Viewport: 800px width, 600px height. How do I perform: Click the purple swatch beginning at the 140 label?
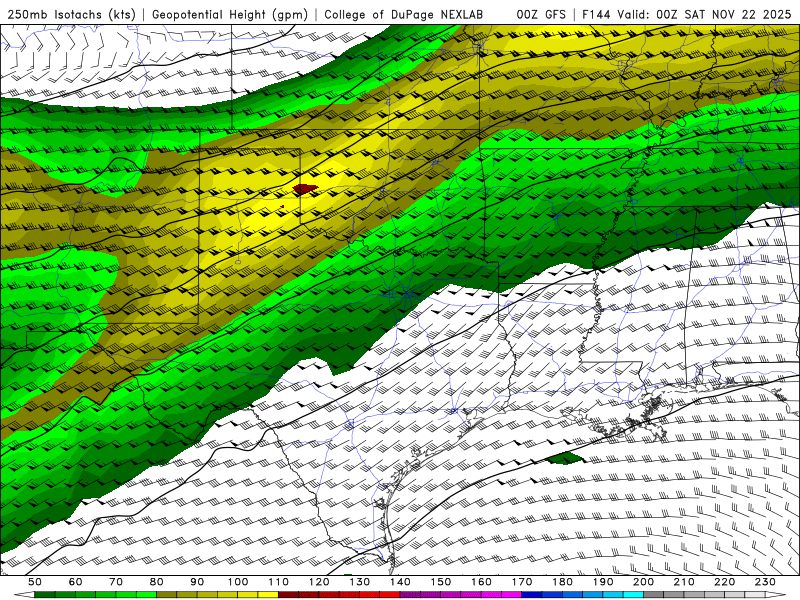(x=410, y=595)
